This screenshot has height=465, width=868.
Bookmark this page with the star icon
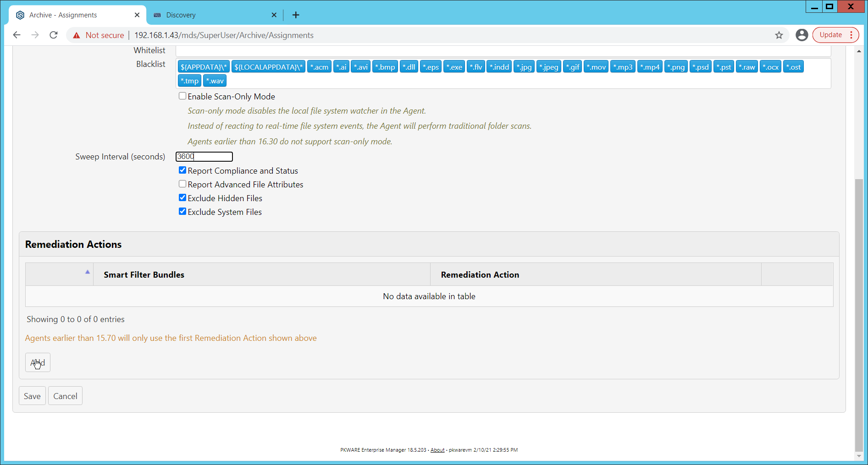(779, 35)
